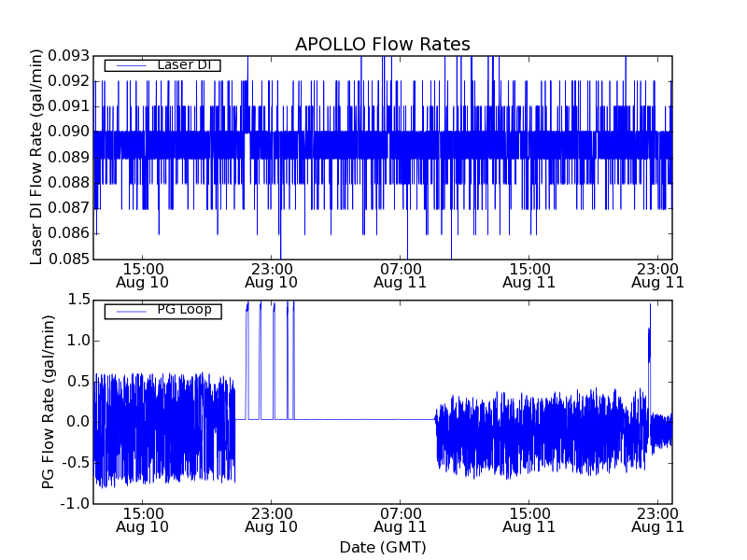Click the 0.0 tick on lower y-axis

pyautogui.click(x=78, y=422)
